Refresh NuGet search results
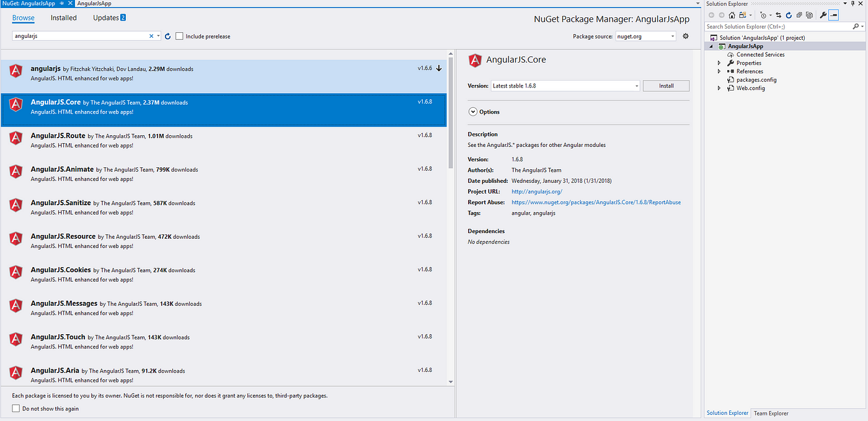Viewport: 868px width, 421px height. [x=167, y=37]
